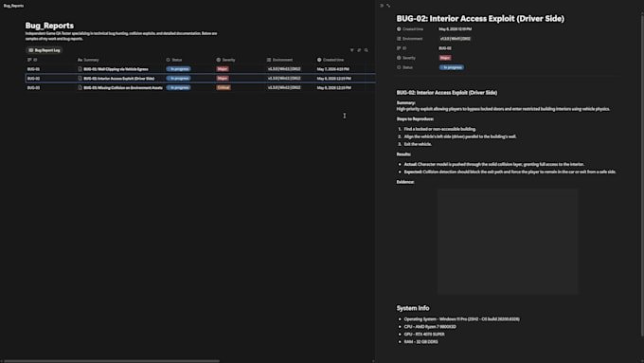Click the BUG-02 ID cell in table
This screenshot has height=363, width=644.
click(34, 78)
